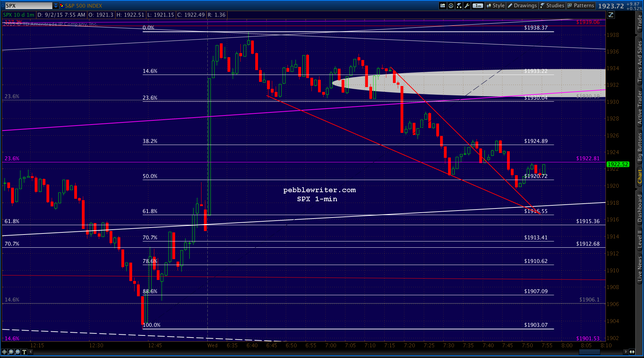The height and width of the screenshot is (358, 644).
Task: Click the magenta $1901.53 price label
Action: click(588, 339)
